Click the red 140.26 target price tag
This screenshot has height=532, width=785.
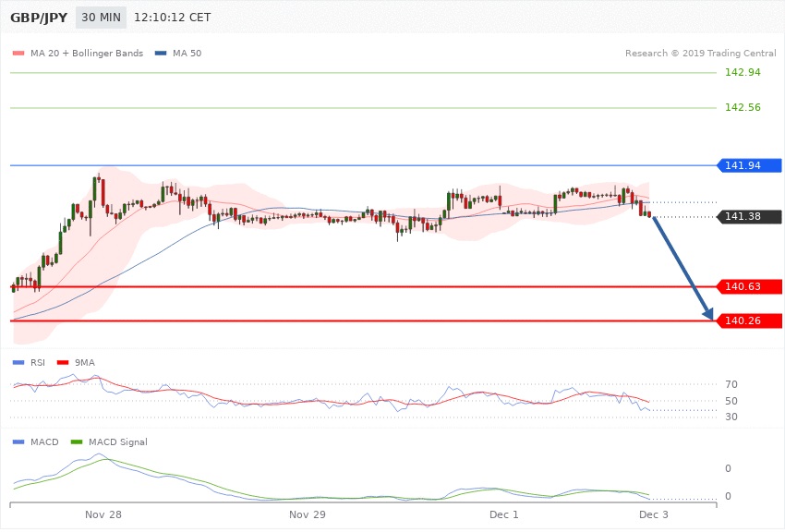pyautogui.click(x=748, y=321)
